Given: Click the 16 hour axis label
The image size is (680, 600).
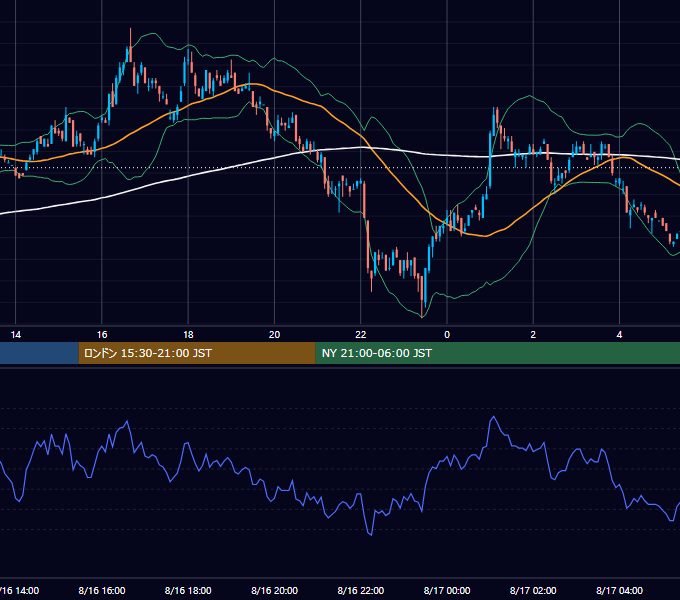Looking at the screenshot, I should click(x=102, y=335).
